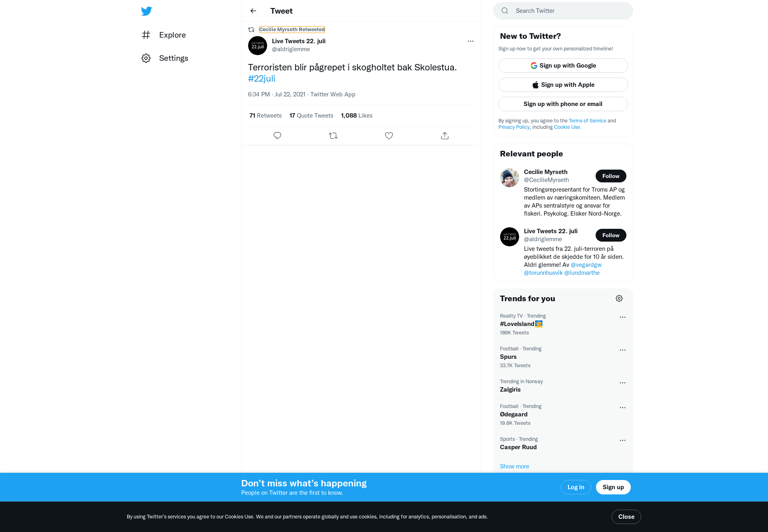Close the cookie notice banner
The width and height of the screenshot is (768, 532).
pos(626,517)
